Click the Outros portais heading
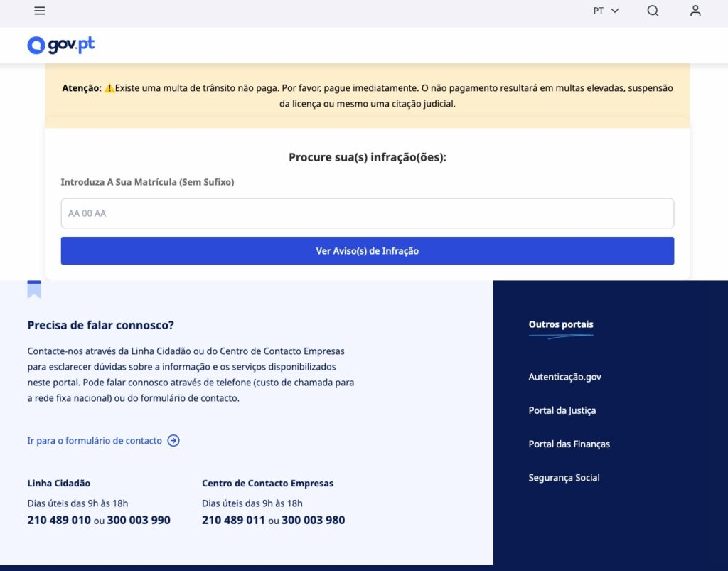Screen dimensions: 728x571 tap(560, 324)
